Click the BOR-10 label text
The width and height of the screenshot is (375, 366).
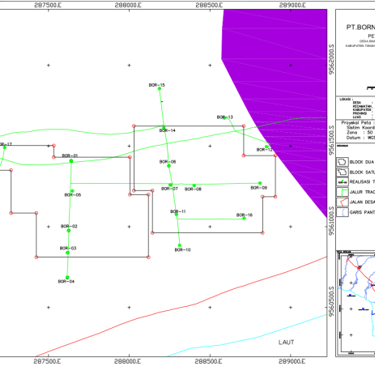183,250
